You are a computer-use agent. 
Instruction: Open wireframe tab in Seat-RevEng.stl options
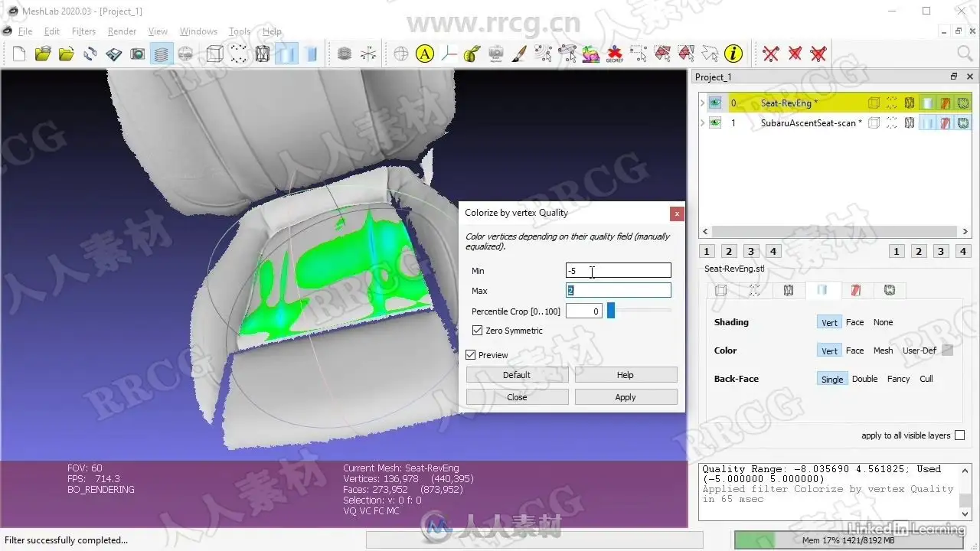coord(788,290)
